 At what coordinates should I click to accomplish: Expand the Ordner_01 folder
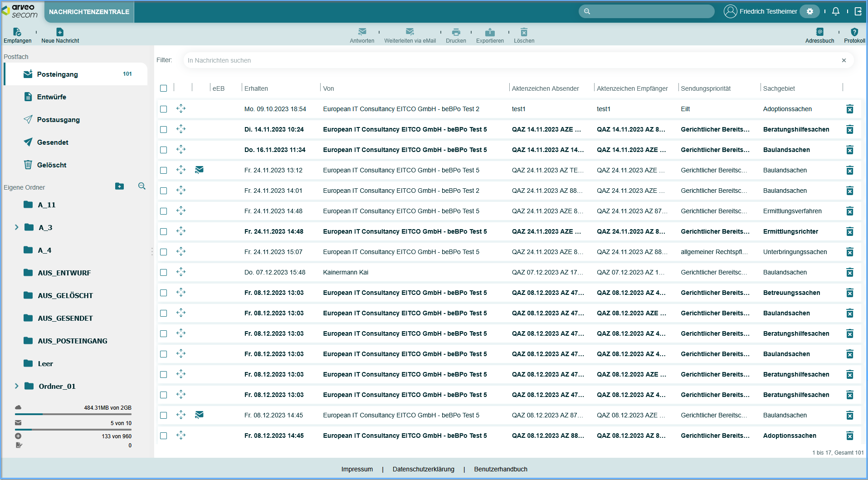[x=17, y=386]
